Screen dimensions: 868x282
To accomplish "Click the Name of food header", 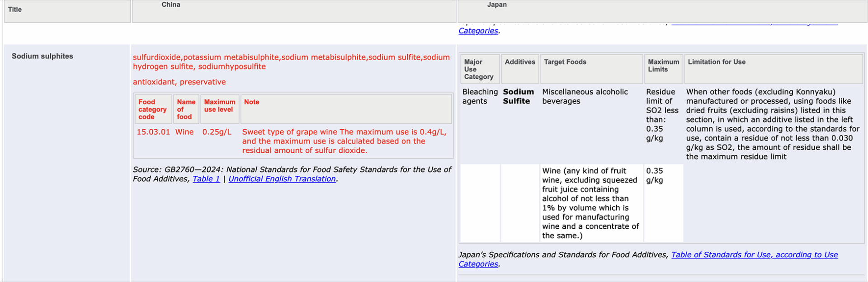I will click(x=186, y=109).
